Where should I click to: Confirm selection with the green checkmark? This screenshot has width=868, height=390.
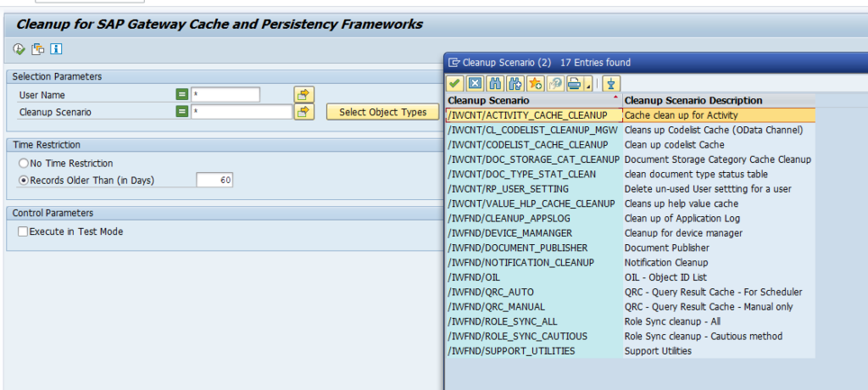pyautogui.click(x=455, y=84)
